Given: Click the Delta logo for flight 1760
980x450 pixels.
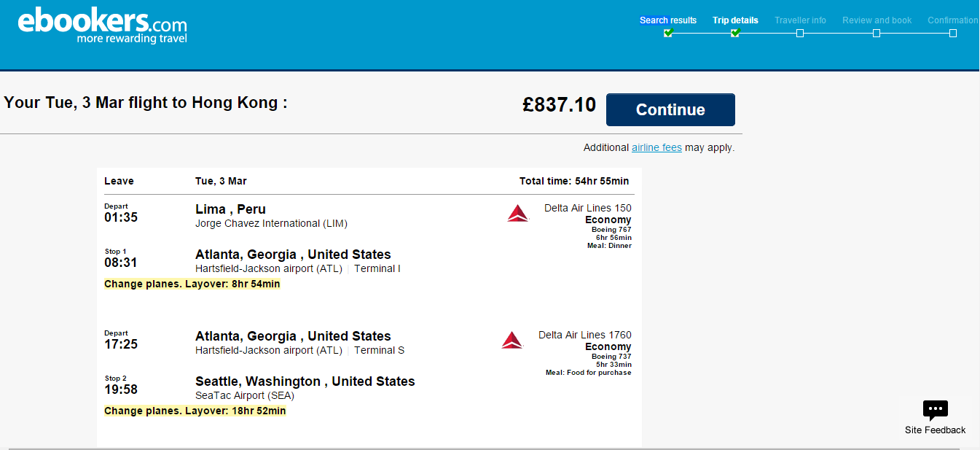Looking at the screenshot, I should [x=512, y=340].
